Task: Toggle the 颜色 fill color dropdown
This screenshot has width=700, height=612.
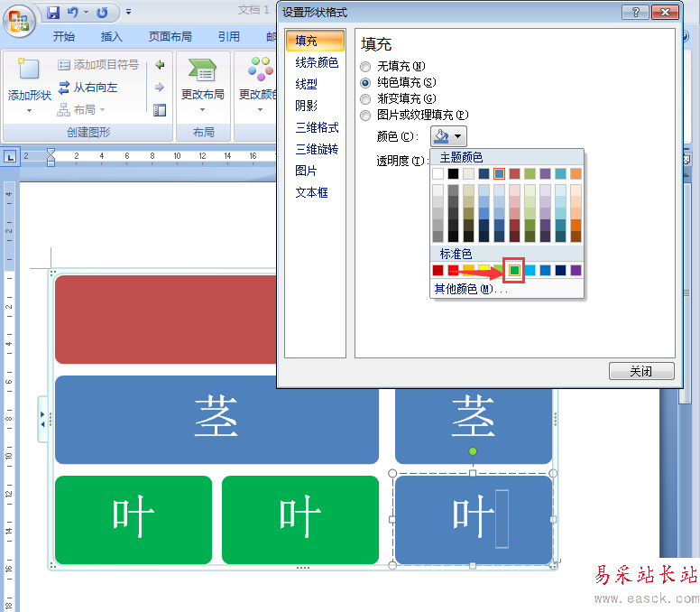Action: (448, 136)
